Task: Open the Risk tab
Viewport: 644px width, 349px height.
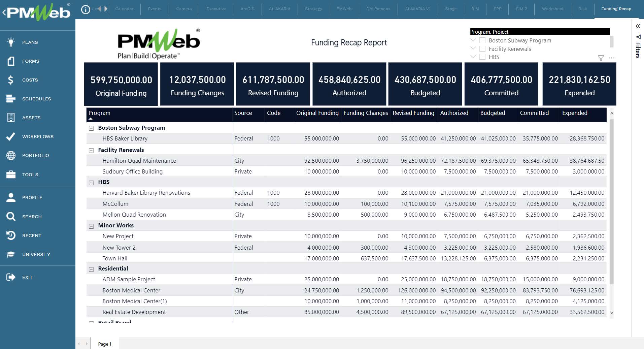Action: pos(582,9)
